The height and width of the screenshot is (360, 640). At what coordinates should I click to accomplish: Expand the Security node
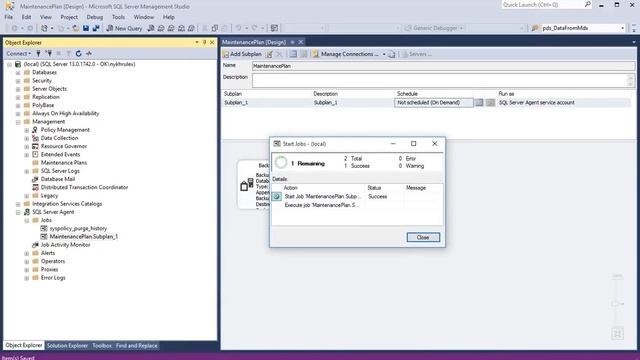pos(18,81)
